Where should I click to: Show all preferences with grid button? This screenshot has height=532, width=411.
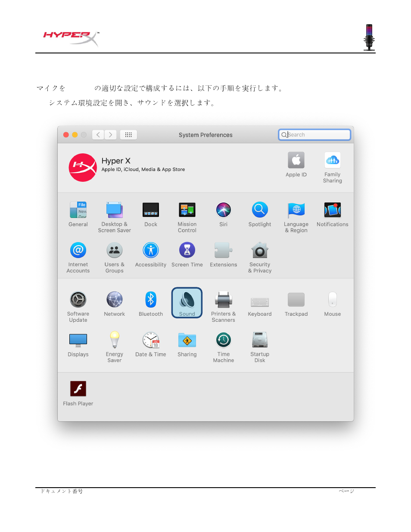click(128, 135)
